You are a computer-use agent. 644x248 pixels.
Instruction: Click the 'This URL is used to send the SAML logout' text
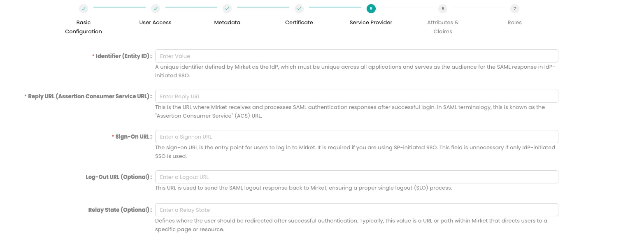pos(304,188)
